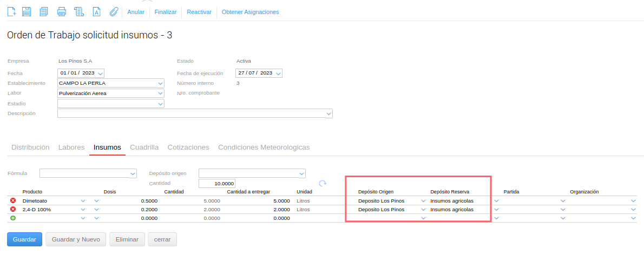Click the Descripción input field

(x=192, y=113)
